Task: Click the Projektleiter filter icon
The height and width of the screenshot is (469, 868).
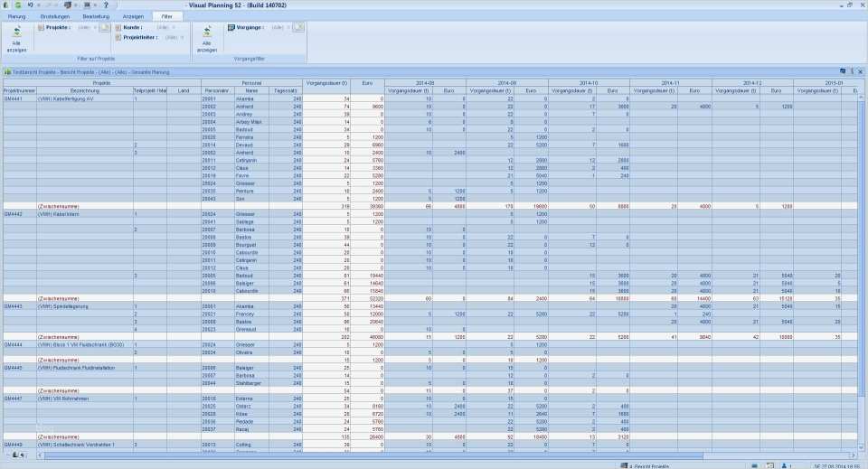Action: (118, 37)
